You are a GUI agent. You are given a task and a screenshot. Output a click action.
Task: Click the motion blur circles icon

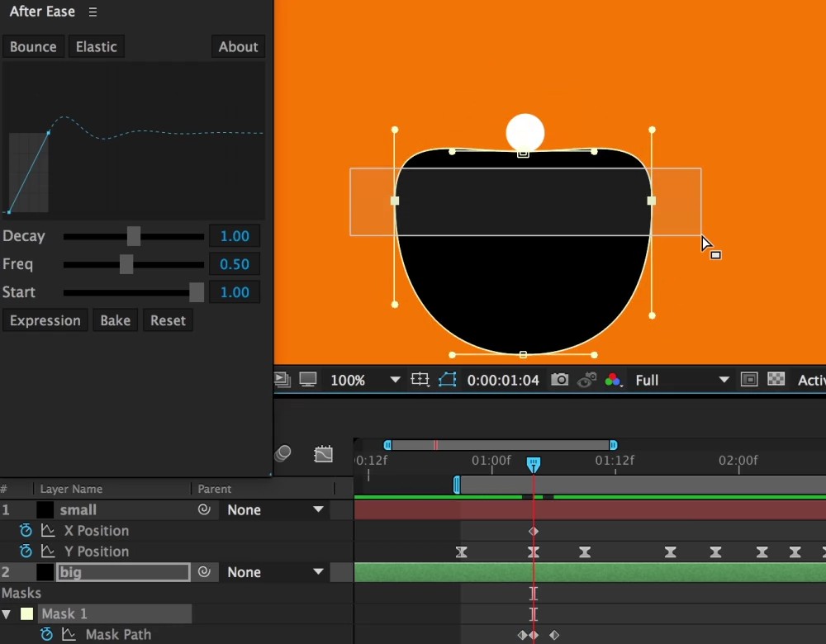(x=282, y=452)
